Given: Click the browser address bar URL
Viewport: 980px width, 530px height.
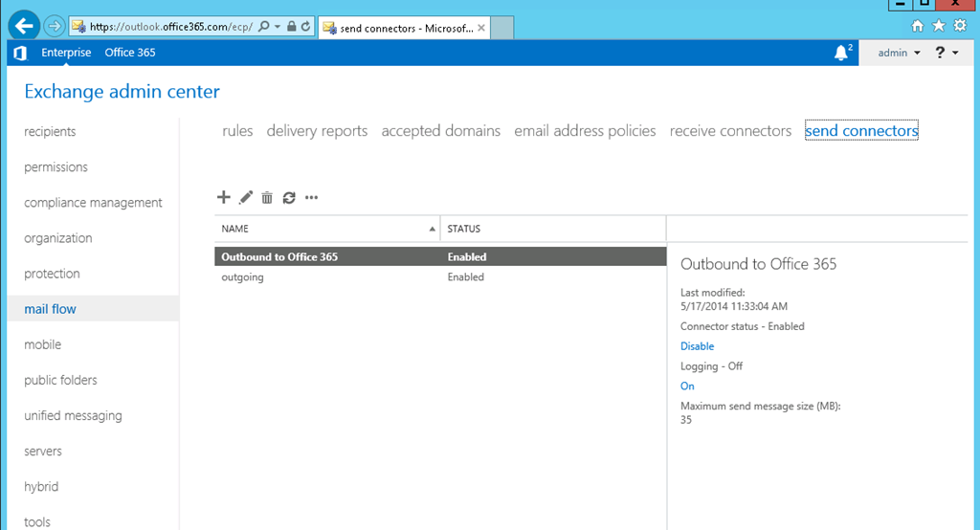Looking at the screenshot, I should tap(171, 26).
